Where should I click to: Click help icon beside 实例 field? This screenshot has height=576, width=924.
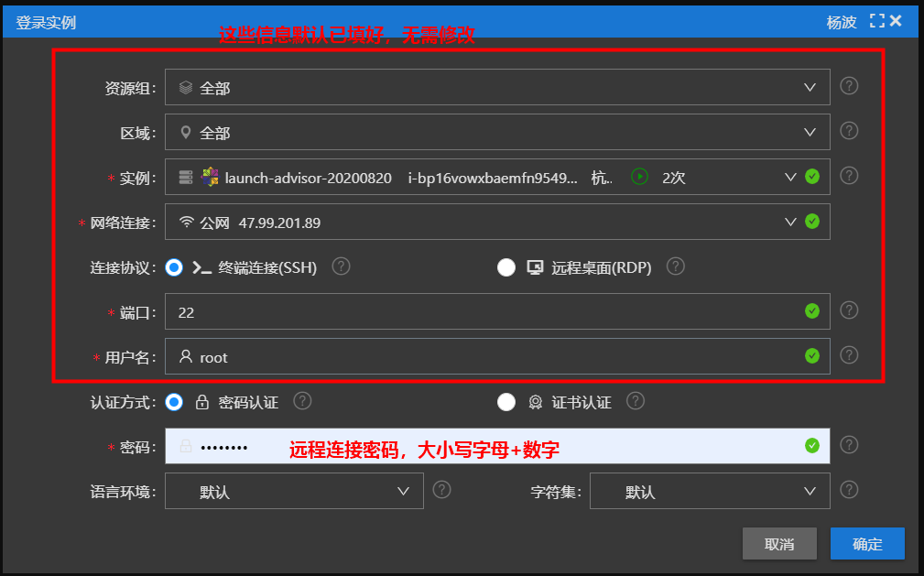pyautogui.click(x=849, y=176)
